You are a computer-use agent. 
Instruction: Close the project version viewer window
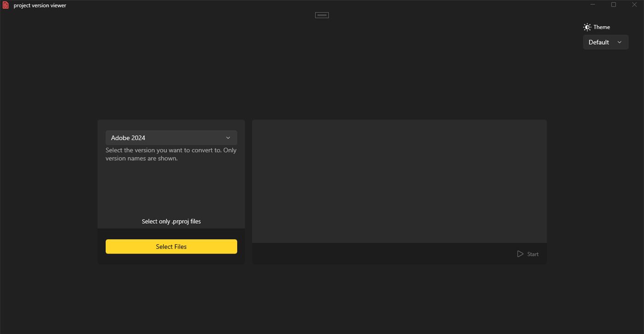click(x=634, y=5)
